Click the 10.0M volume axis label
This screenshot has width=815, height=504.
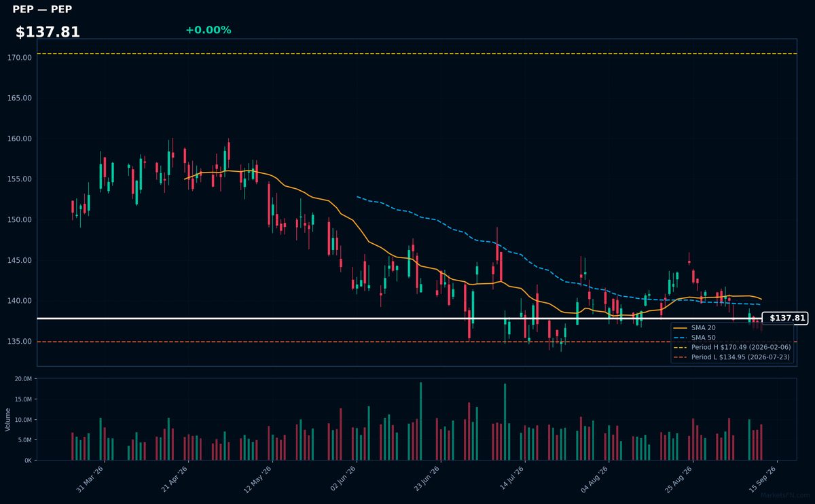(x=23, y=420)
